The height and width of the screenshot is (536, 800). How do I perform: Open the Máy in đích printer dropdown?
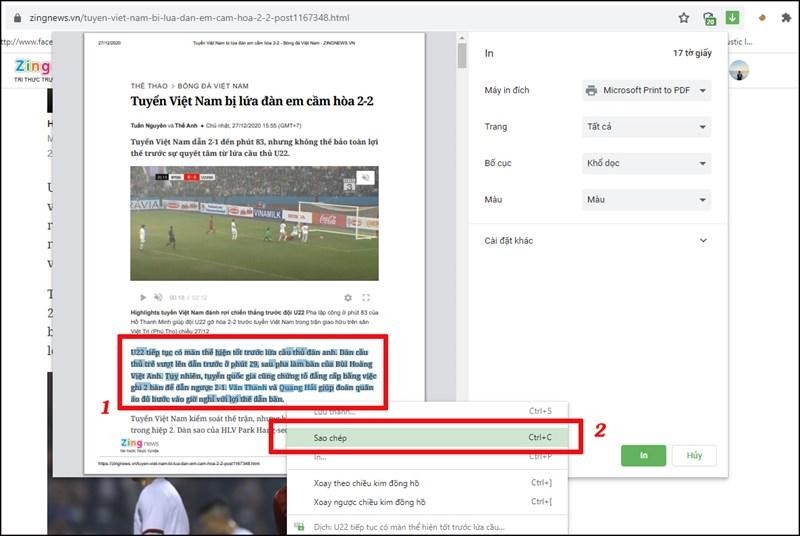(646, 90)
